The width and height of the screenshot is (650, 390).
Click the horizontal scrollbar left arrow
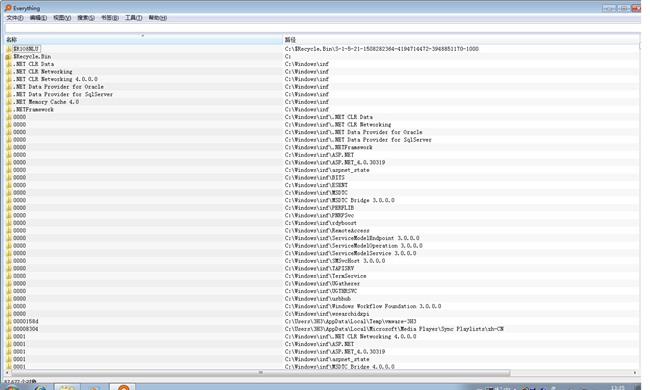[x=7, y=373]
